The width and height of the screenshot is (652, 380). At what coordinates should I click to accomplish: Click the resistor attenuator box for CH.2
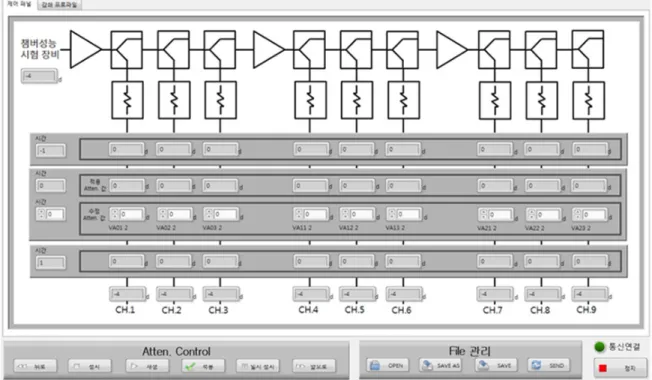174,100
